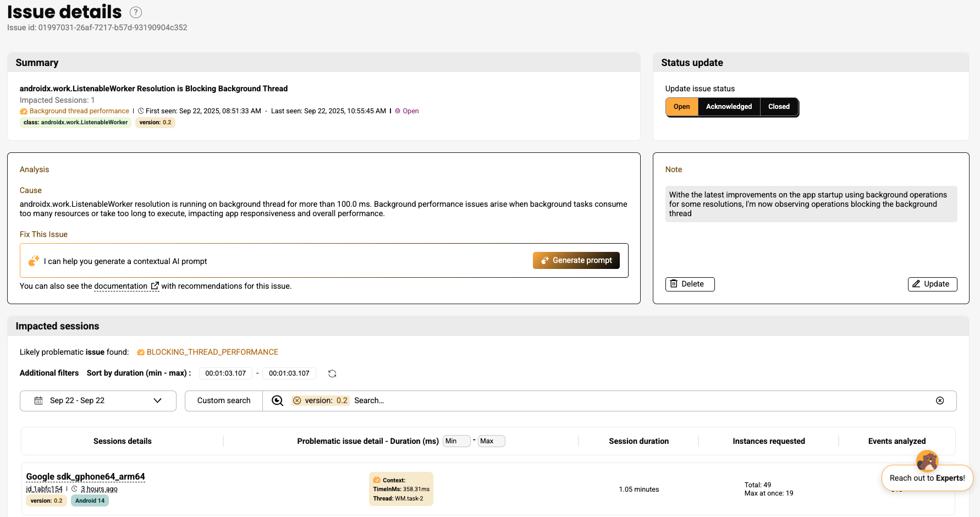Viewport: 980px width, 517px height.
Task: Set issue status to Acknowledged
Action: coord(729,107)
